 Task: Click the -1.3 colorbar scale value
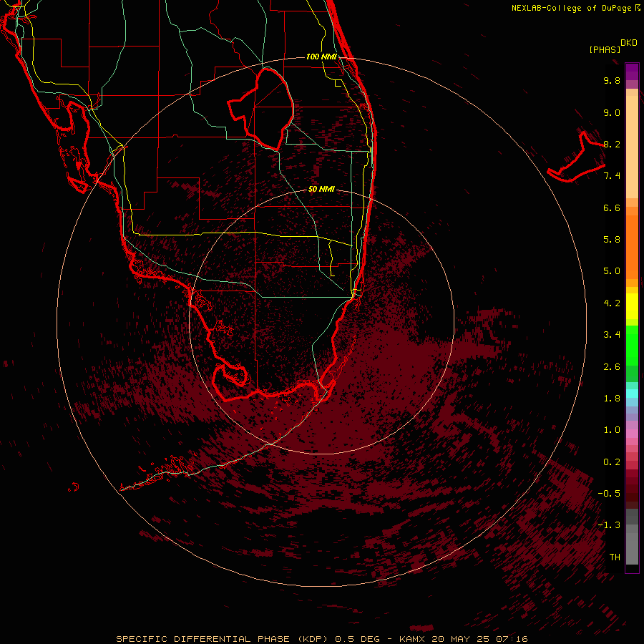tap(609, 525)
